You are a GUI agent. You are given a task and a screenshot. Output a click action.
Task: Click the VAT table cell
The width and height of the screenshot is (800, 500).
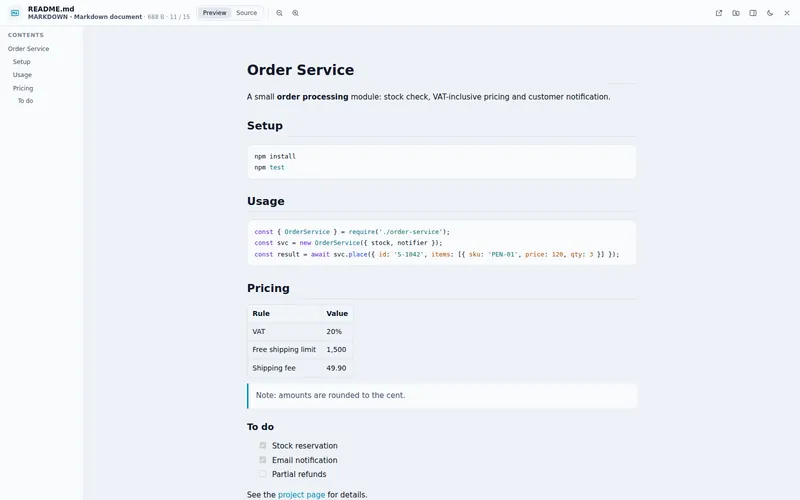[x=285, y=332]
